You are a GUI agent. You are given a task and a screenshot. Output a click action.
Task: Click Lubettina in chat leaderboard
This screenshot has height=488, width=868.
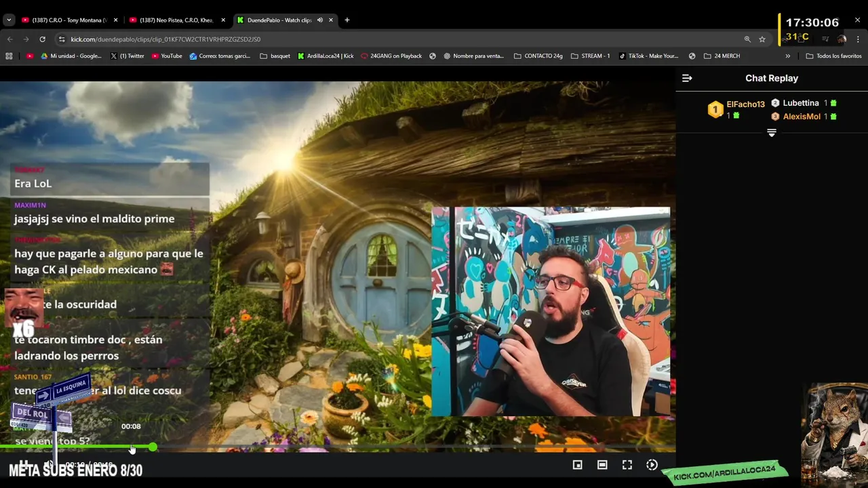pyautogui.click(x=801, y=103)
